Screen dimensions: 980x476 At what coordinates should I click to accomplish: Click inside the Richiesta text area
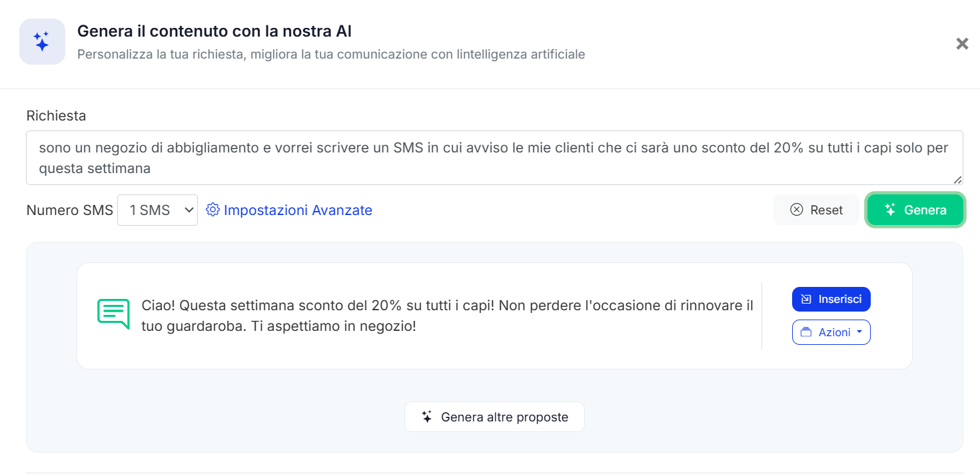point(493,157)
